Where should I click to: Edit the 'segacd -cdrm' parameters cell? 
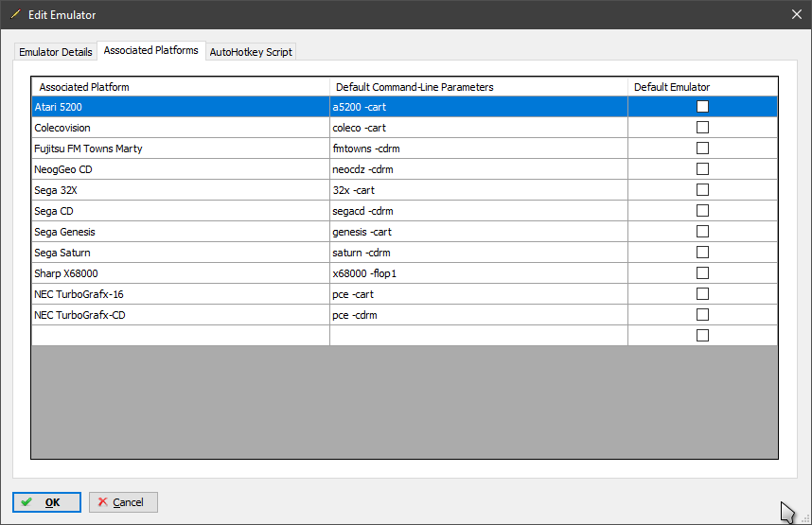pos(479,211)
